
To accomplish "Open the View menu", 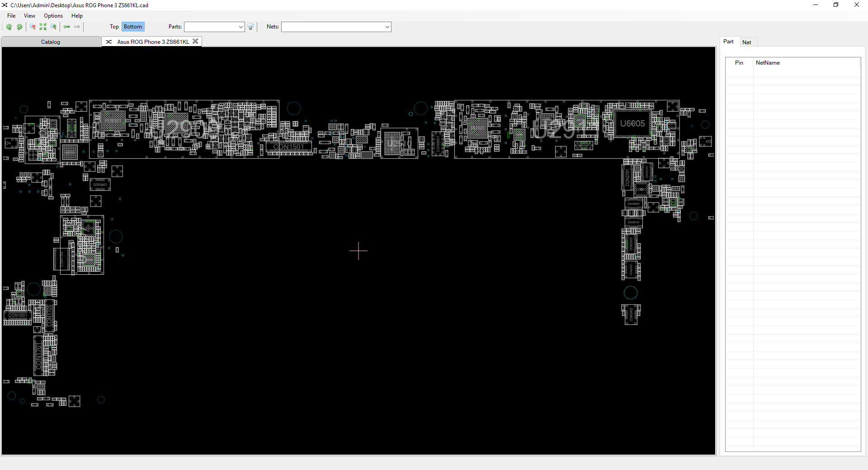I will [x=29, y=16].
